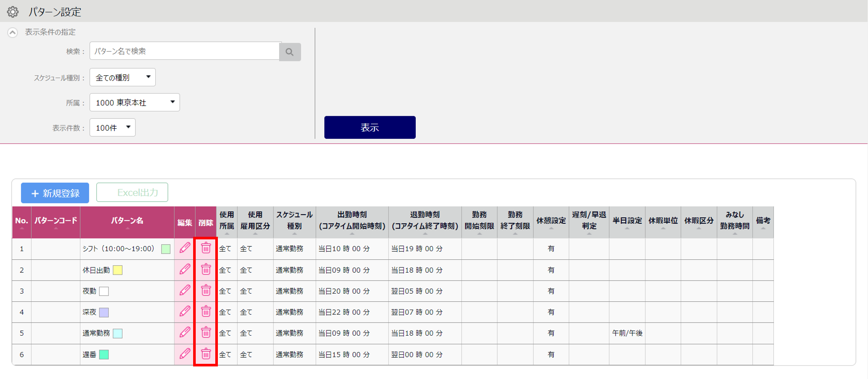Click the 新規登録 button

(55, 193)
